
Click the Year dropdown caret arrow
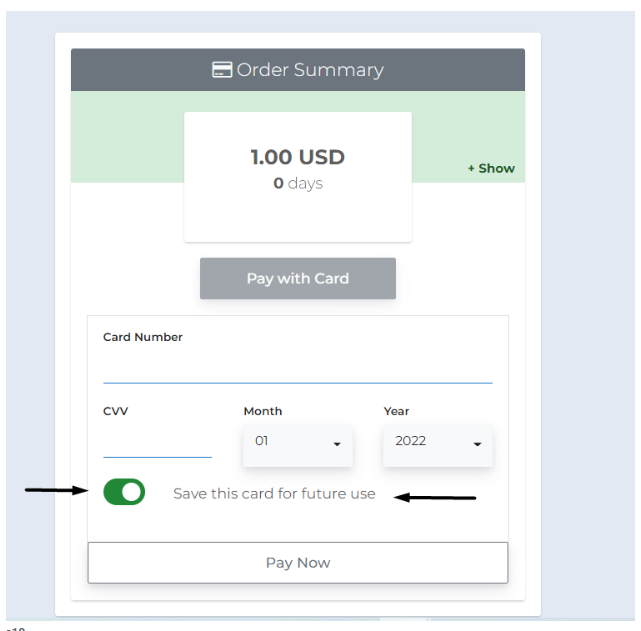coord(477,443)
